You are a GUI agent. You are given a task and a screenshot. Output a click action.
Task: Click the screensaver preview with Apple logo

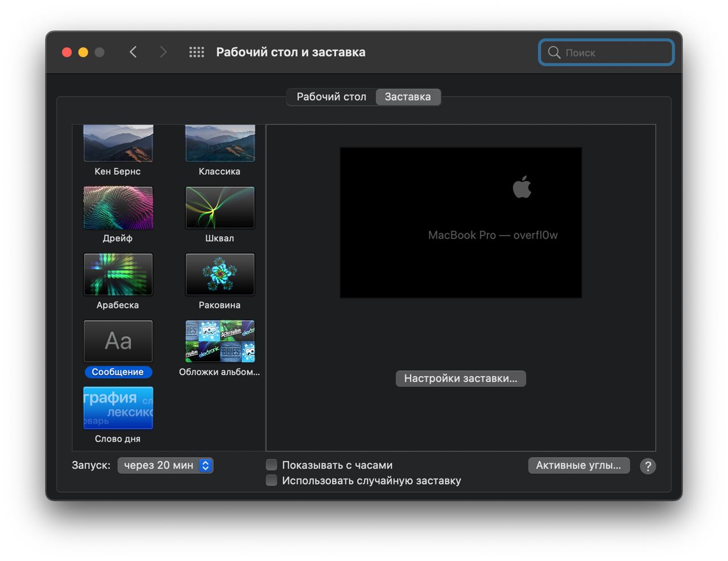[x=461, y=222]
